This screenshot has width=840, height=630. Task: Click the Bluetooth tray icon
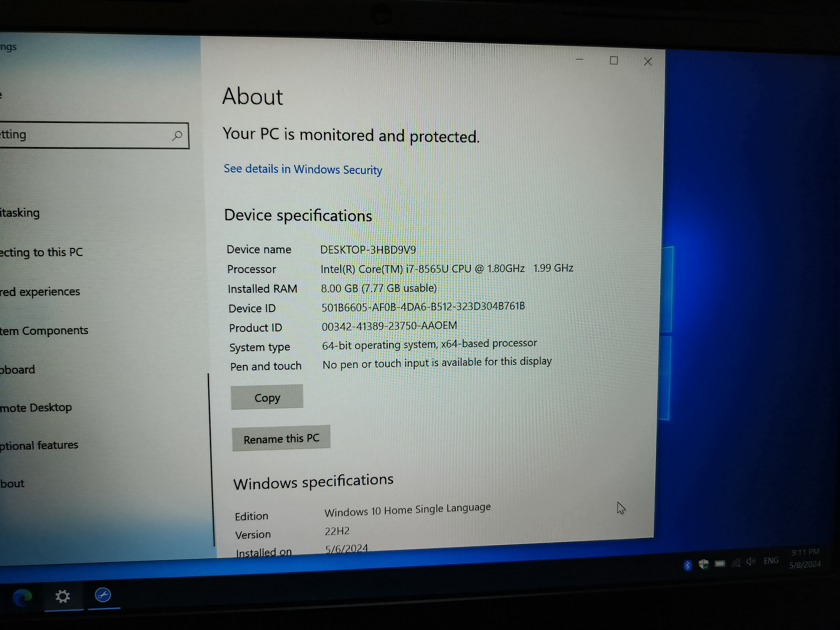(687, 566)
